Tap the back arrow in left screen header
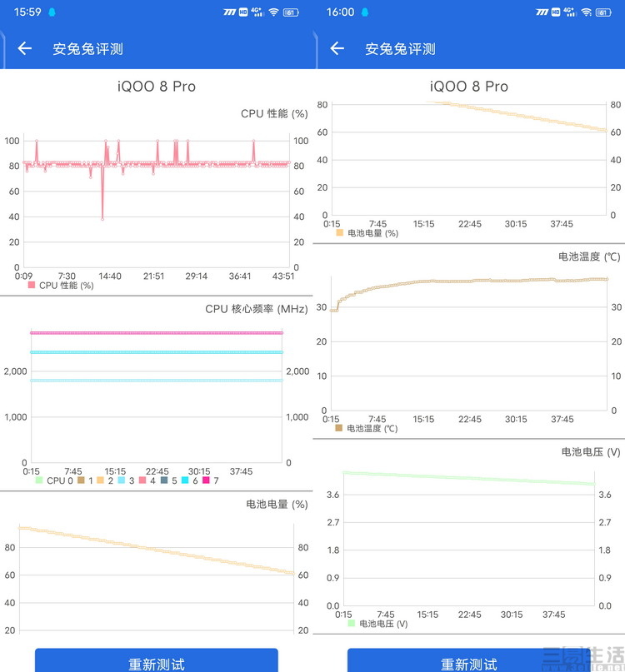625x672 pixels. [x=24, y=48]
